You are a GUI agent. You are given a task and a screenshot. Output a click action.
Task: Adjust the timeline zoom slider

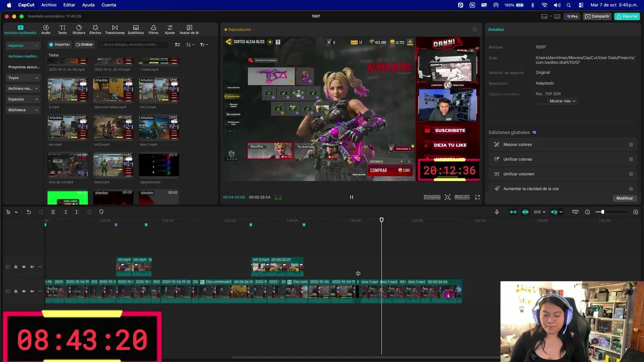tap(603, 212)
